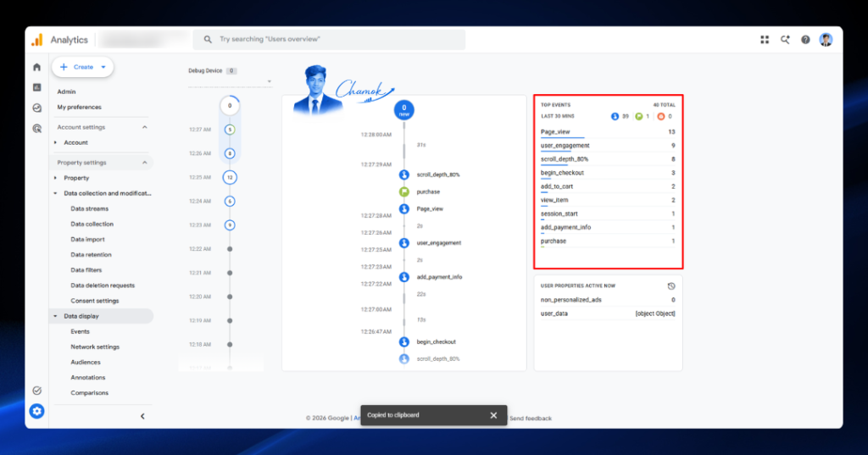The height and width of the screenshot is (455, 868).
Task: Open the Reports icon in left rail
Action: click(37, 87)
